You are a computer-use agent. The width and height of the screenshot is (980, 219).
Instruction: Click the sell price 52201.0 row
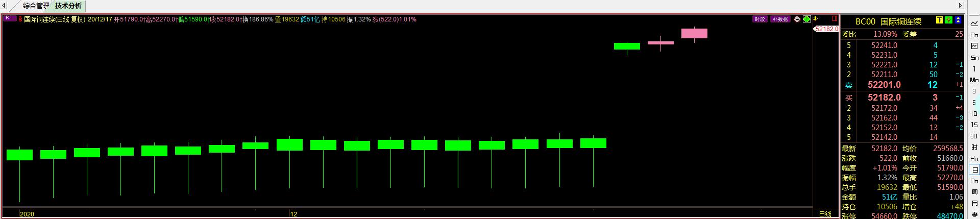click(x=902, y=85)
